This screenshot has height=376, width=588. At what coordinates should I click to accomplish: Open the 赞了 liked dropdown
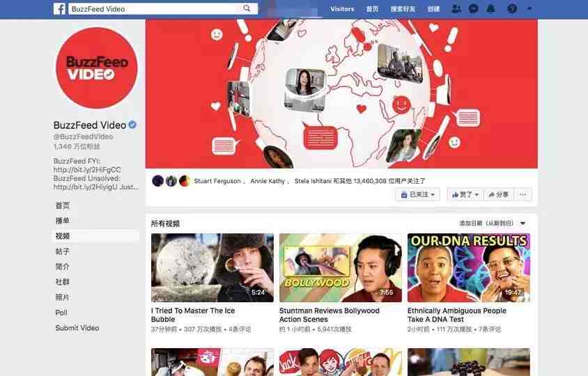tap(465, 194)
